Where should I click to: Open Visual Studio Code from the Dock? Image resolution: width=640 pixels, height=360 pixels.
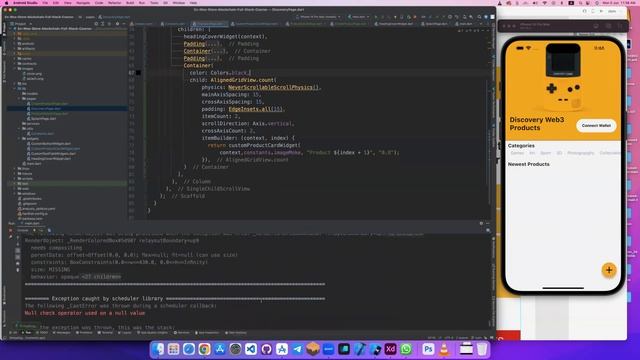click(x=251, y=349)
